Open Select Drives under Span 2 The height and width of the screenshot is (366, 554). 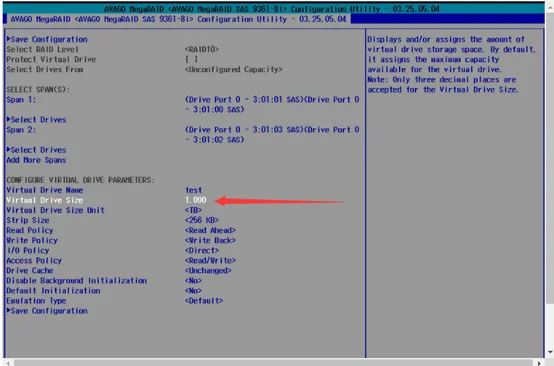tap(36, 150)
